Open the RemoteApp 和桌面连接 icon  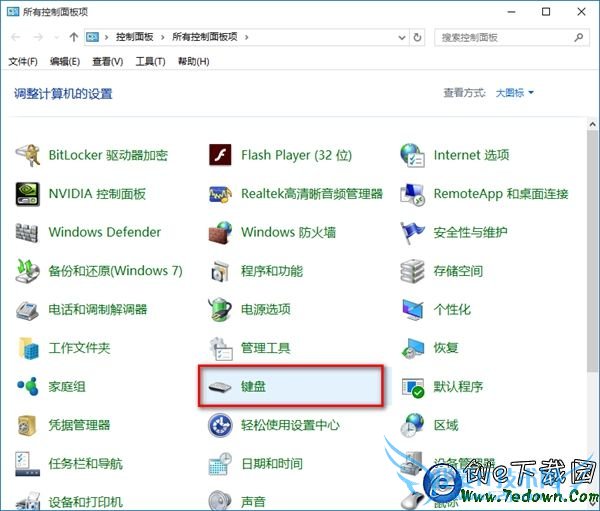point(412,194)
